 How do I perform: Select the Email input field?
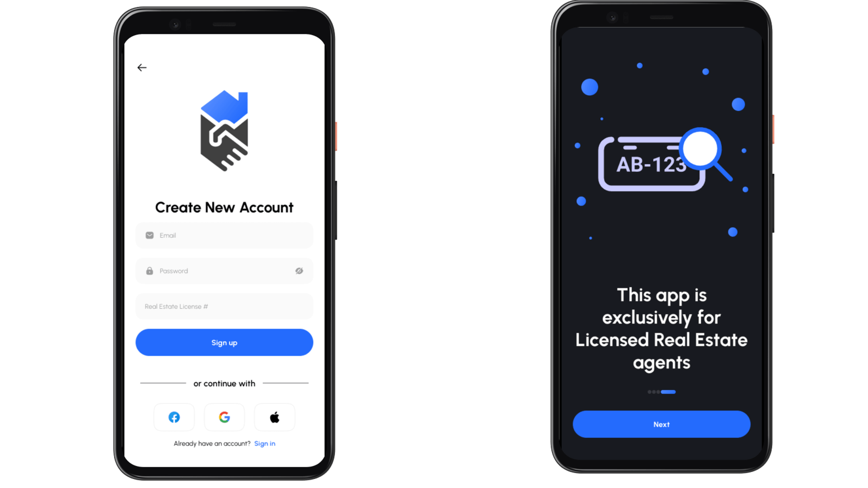tap(225, 235)
